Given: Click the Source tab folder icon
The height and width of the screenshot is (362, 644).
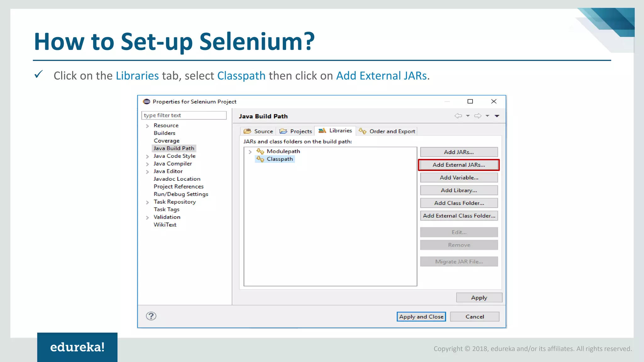Looking at the screenshot, I should tap(247, 131).
